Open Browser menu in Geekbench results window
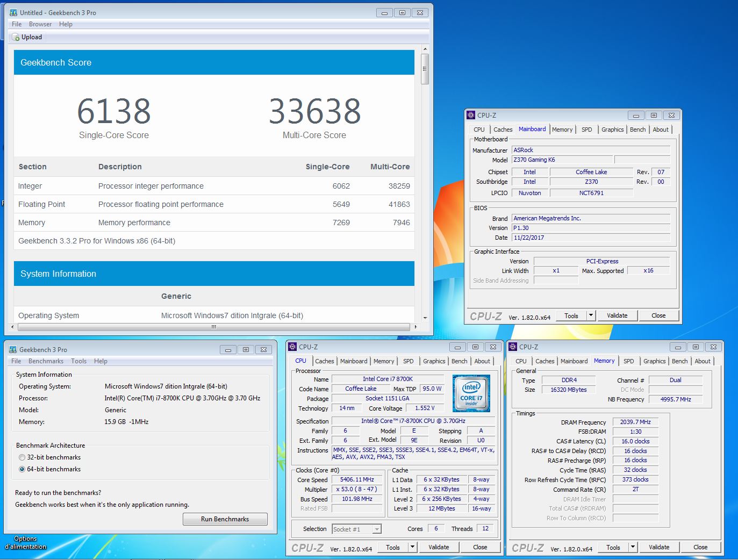738x560 pixels. pos(40,24)
